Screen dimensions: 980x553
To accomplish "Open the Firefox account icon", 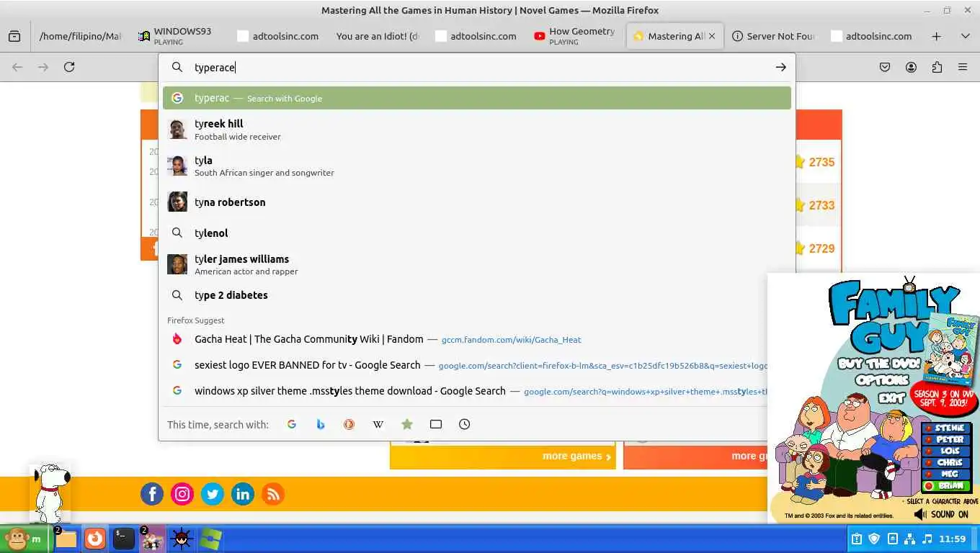I will (x=911, y=67).
